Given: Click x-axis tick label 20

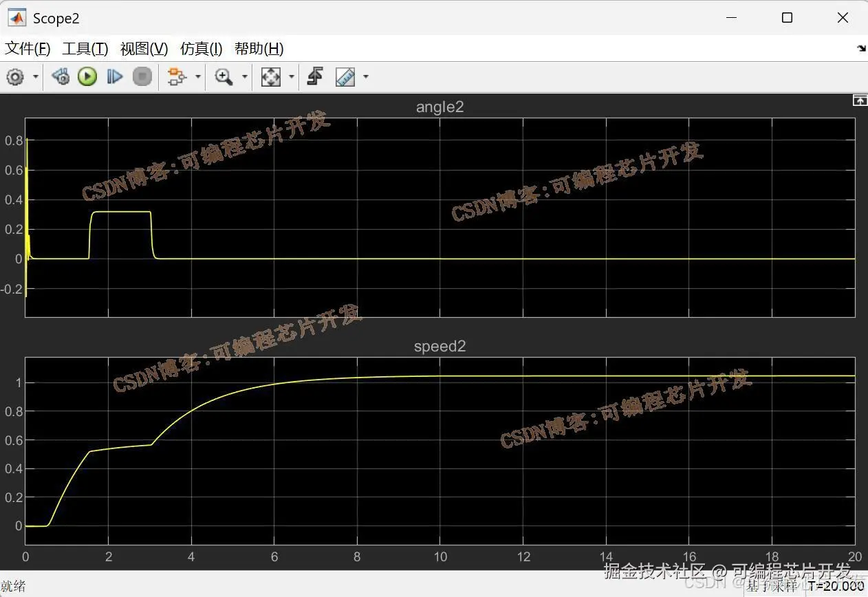Looking at the screenshot, I should pos(855,557).
